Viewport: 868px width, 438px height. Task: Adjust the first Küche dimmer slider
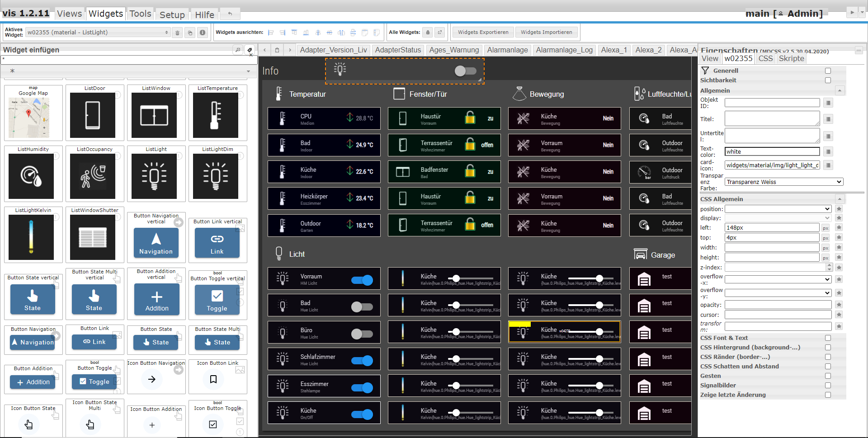(591, 278)
